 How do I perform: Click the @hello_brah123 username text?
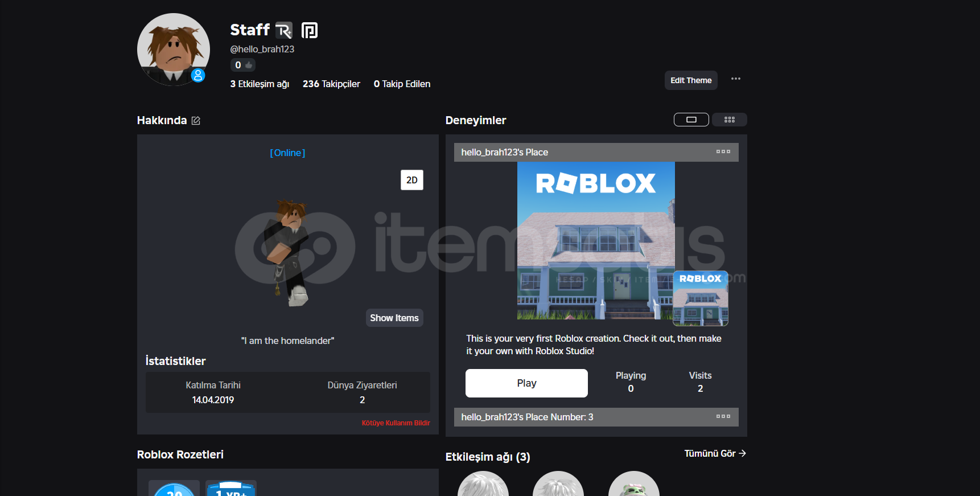[262, 49]
